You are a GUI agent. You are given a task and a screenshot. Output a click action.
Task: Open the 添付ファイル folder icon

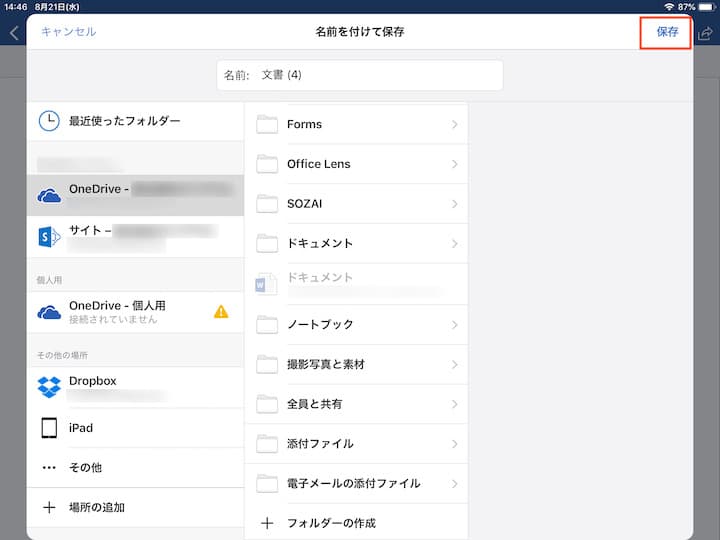pos(267,444)
